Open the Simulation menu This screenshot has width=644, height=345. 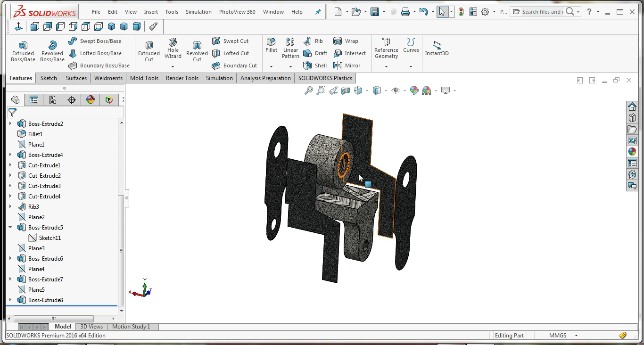click(x=198, y=12)
